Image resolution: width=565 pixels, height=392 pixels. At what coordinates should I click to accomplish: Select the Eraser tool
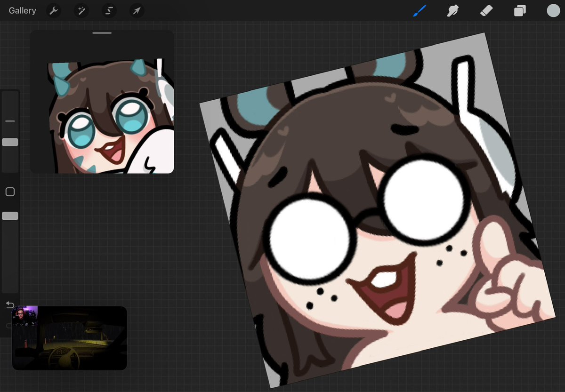tap(486, 10)
